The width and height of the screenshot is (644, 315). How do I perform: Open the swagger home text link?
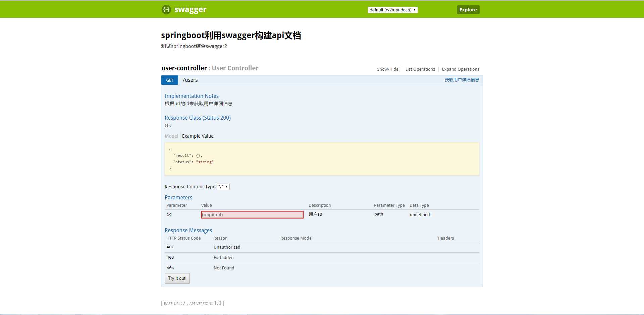tap(190, 9)
